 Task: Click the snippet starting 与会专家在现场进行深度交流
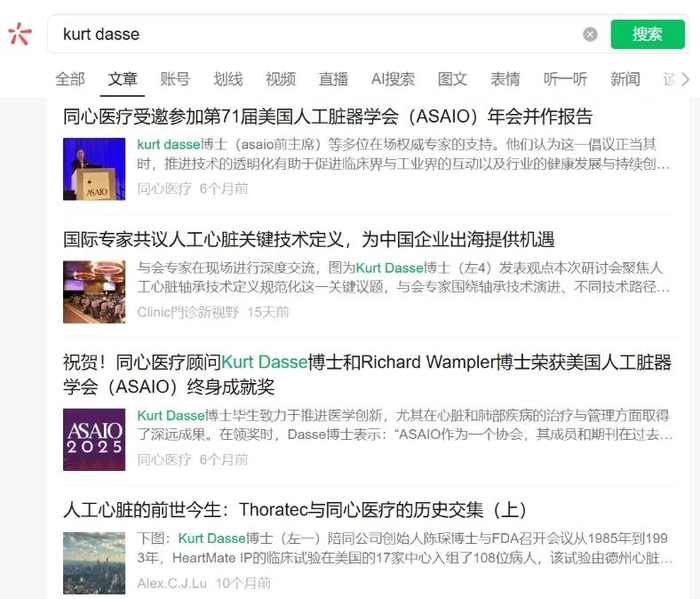tap(403, 277)
